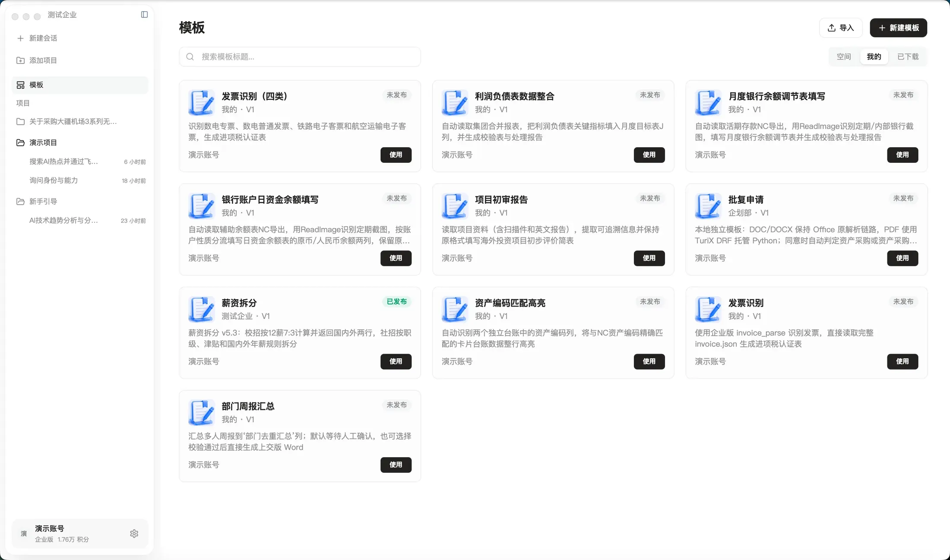This screenshot has width=950, height=560.
Task: Click 已发布 badge on 薪资拆分 card
Action: tap(396, 302)
